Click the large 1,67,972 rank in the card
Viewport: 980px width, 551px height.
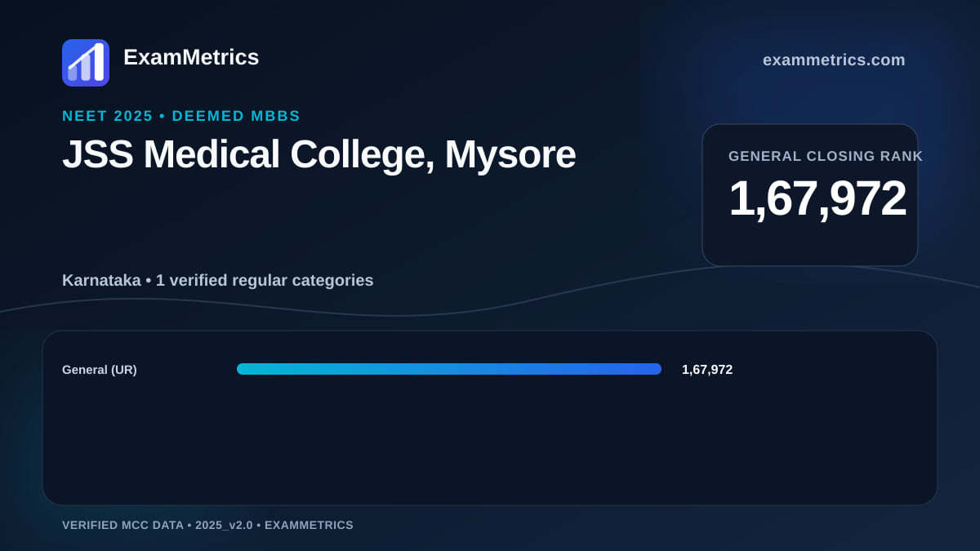click(x=817, y=198)
